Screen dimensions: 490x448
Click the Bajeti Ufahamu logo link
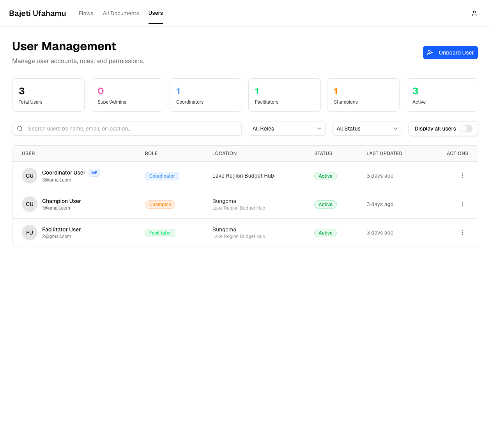pyautogui.click(x=37, y=13)
